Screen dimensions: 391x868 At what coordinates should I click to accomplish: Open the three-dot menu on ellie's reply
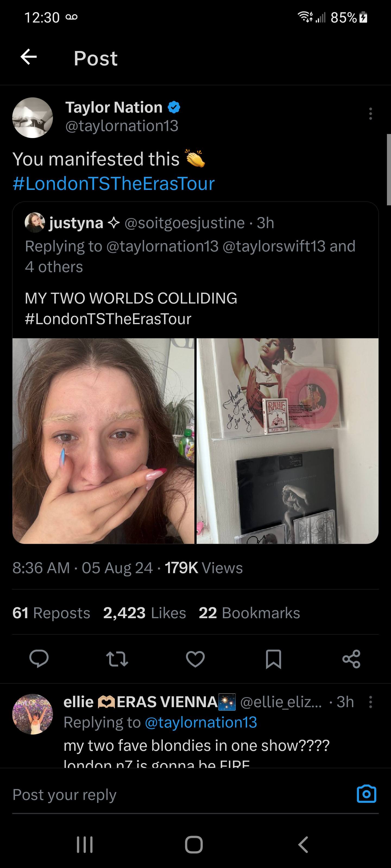tap(370, 702)
